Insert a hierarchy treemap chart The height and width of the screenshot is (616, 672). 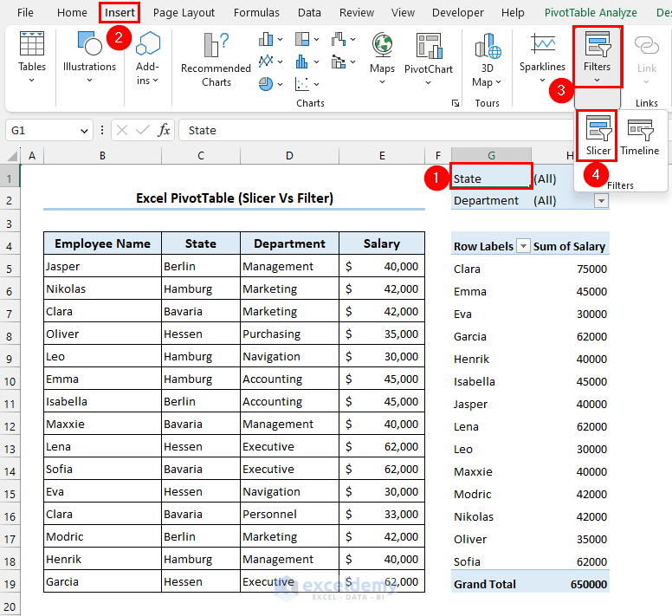pos(302,40)
